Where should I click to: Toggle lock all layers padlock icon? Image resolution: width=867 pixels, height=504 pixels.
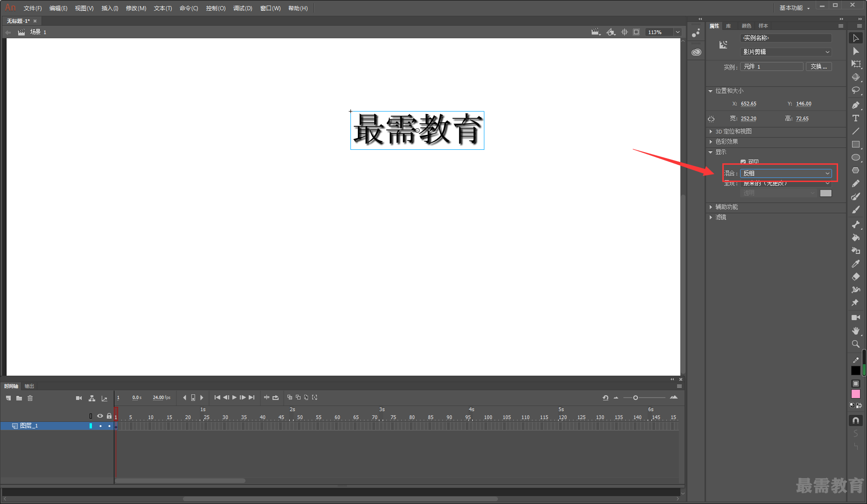tap(109, 416)
